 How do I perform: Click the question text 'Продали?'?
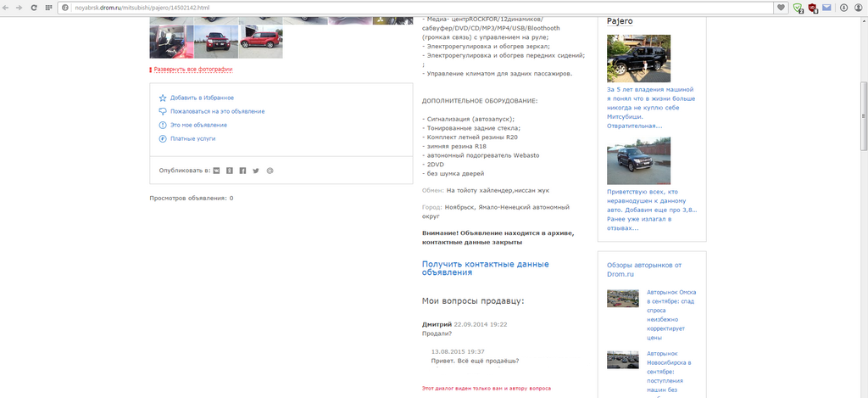click(x=437, y=334)
